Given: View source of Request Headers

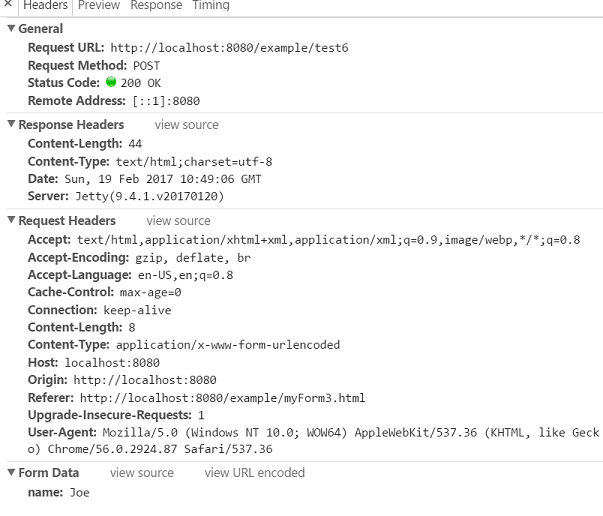Looking at the screenshot, I should 178,221.
